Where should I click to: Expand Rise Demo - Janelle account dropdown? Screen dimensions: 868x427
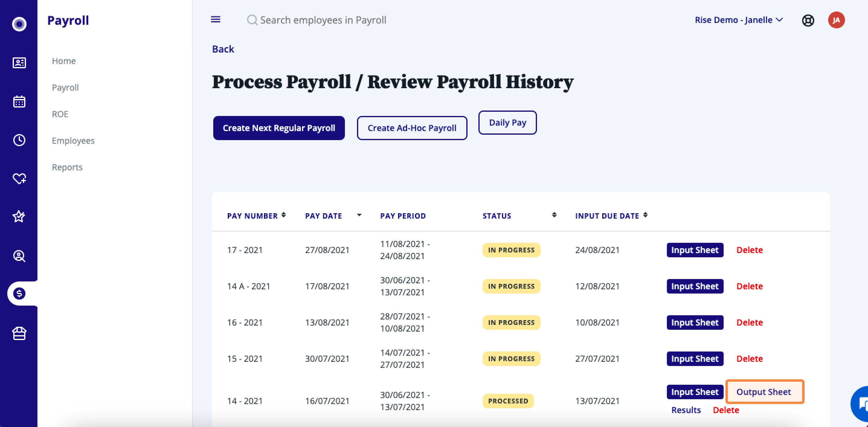(x=739, y=20)
